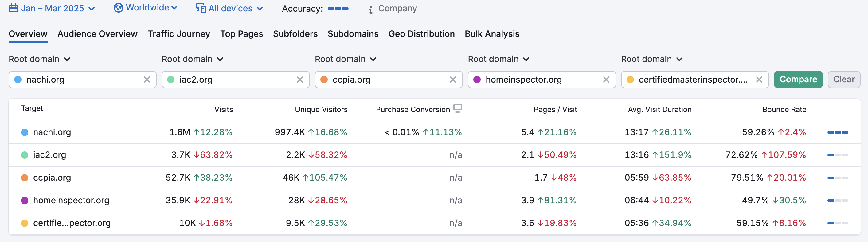868x242 pixels.
Task: Click the Visits column header
Action: coord(223,110)
